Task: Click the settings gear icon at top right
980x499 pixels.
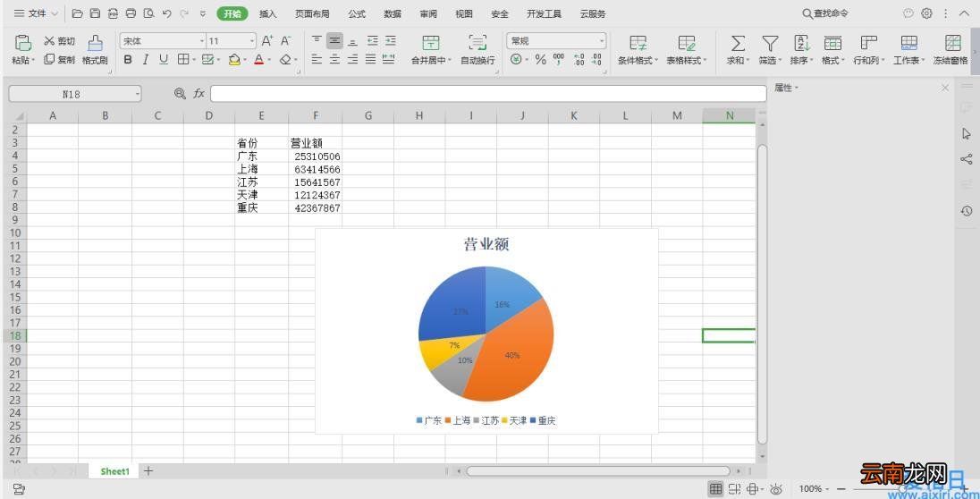Action: click(927, 13)
